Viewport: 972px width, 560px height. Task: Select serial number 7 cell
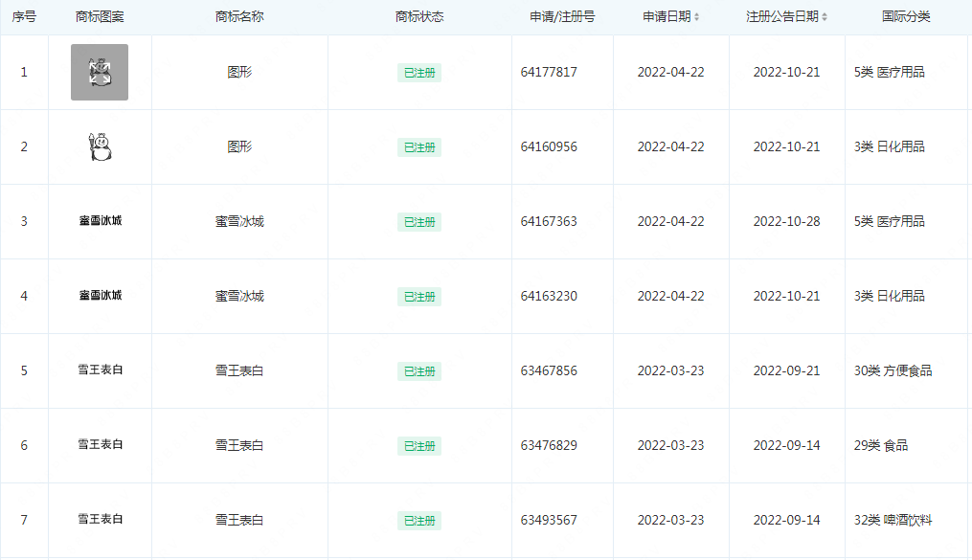pyautogui.click(x=24, y=520)
